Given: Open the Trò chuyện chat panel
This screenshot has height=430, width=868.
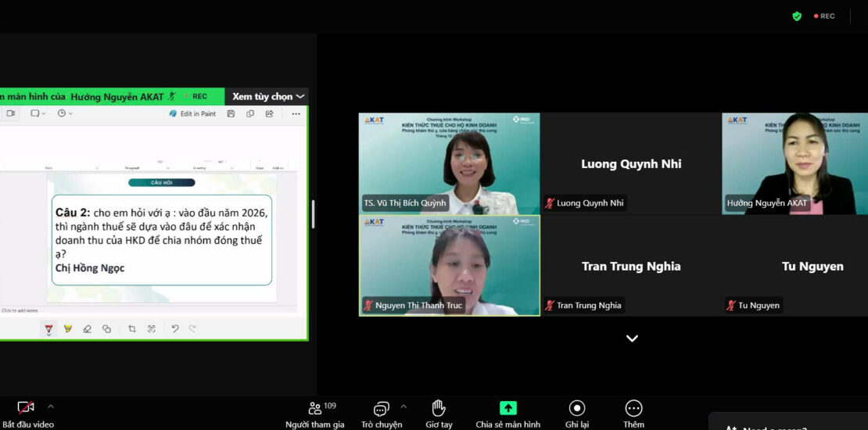Looking at the screenshot, I should coord(381,408).
